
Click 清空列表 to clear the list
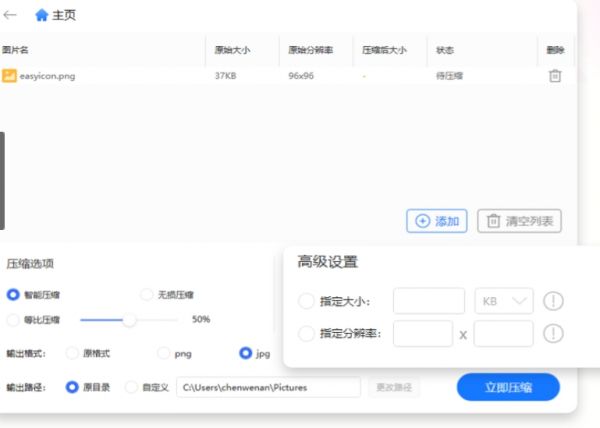point(519,221)
